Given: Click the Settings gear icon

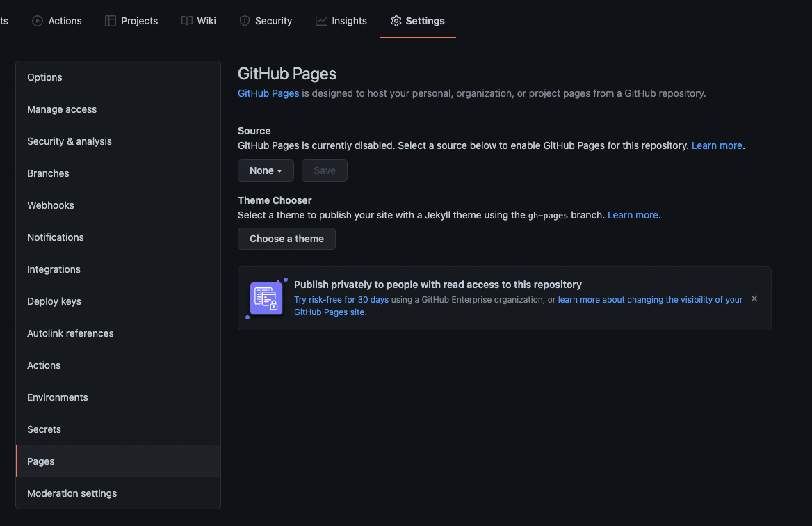Looking at the screenshot, I should point(395,21).
